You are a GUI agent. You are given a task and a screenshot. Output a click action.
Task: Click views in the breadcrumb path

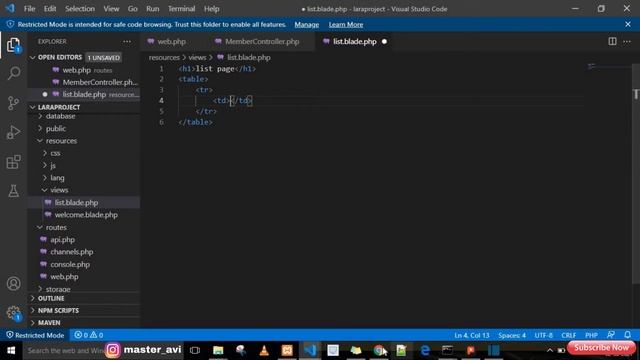197,58
